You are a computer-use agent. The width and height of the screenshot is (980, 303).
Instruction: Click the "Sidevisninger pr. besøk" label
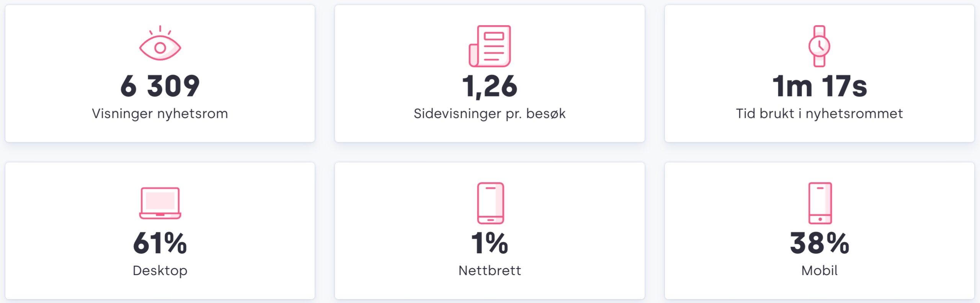[490, 114]
